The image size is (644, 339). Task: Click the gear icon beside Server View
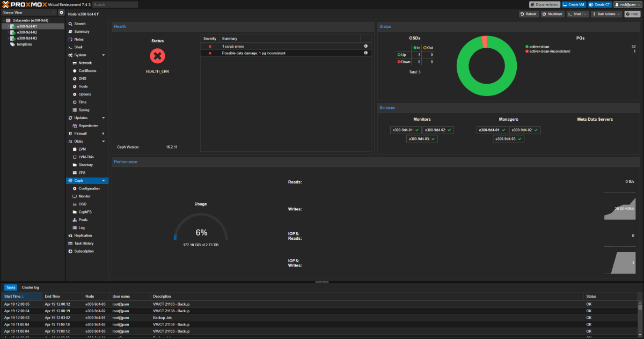[61, 12]
